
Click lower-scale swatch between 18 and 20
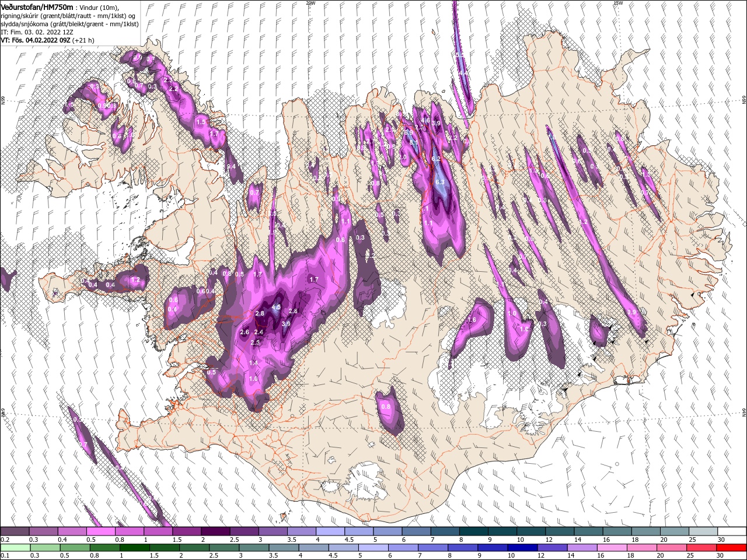tap(643, 548)
